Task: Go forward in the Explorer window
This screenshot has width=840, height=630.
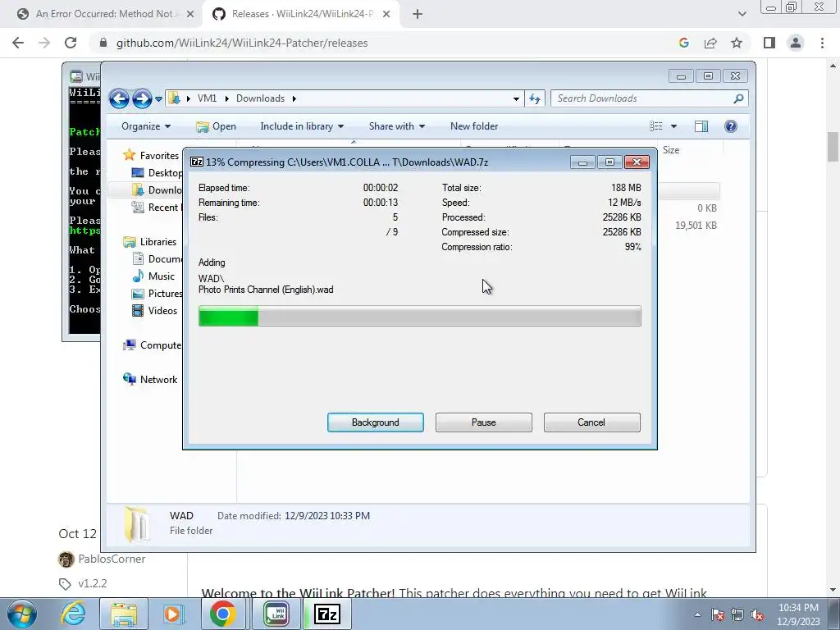Action: tap(142, 98)
